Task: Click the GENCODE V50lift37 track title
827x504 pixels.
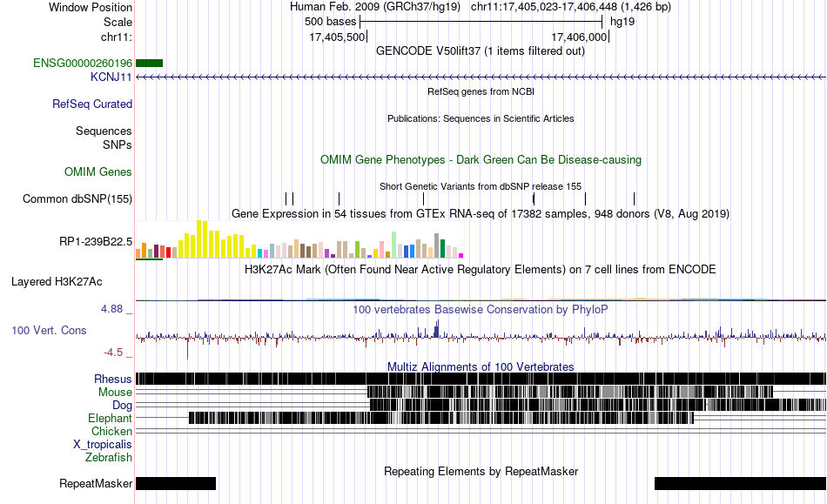Action: coord(480,51)
